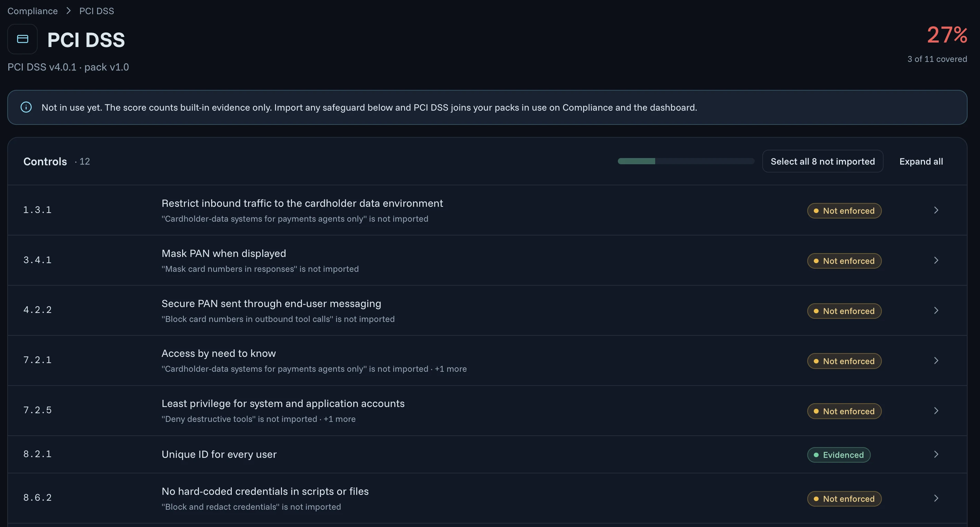The height and width of the screenshot is (527, 980).
Task: Click the control number 3.4.1
Action: (37, 260)
